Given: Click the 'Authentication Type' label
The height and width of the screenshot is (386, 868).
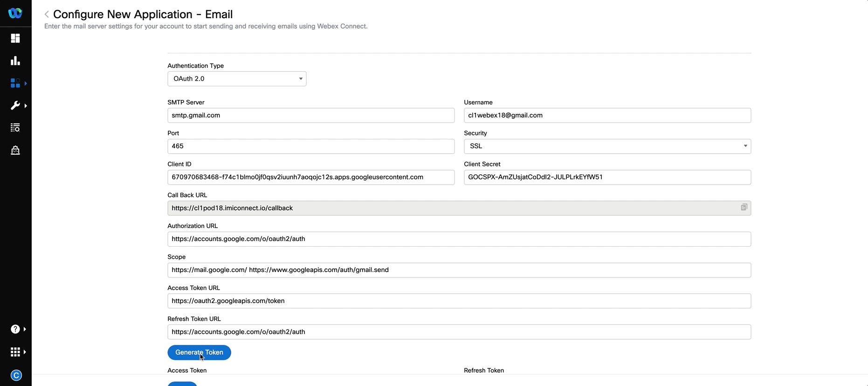Looking at the screenshot, I should (195, 66).
